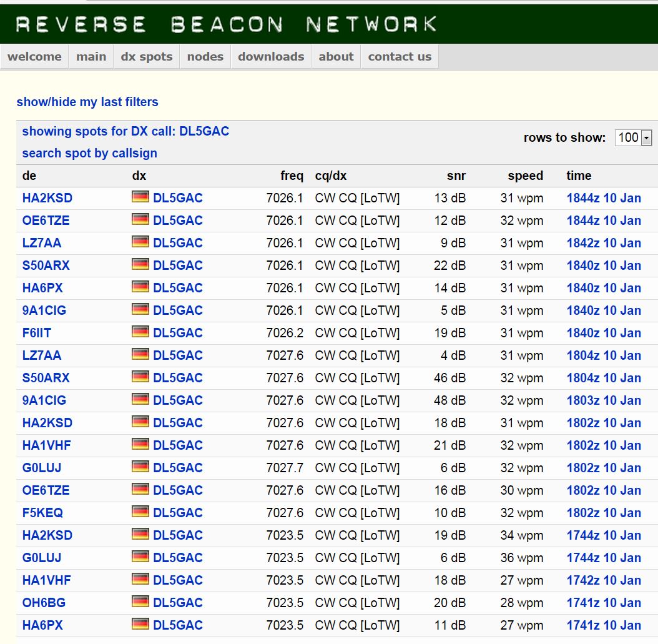Click DL5GAC in the F6IIT row

coord(177,334)
